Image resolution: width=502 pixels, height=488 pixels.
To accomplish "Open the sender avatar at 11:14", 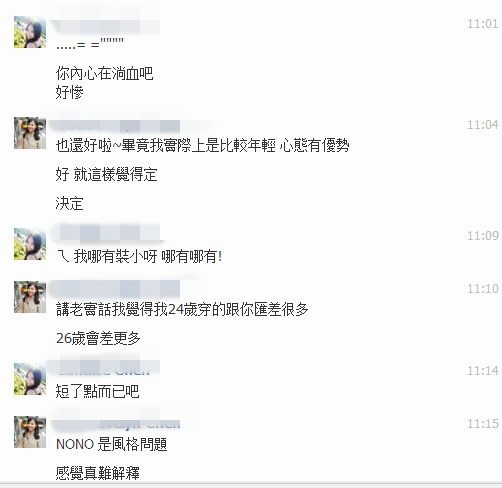I will [30, 379].
